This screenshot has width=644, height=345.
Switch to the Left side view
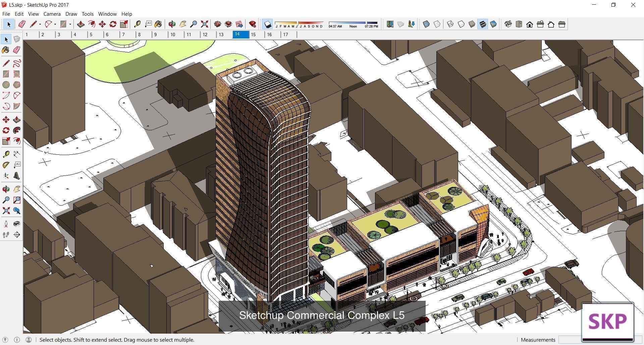tap(562, 24)
